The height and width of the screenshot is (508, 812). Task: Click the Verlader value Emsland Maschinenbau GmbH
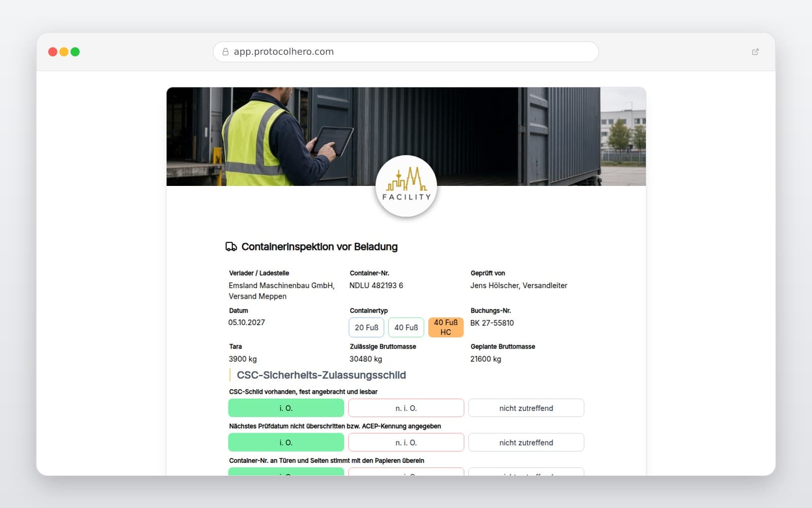click(282, 291)
